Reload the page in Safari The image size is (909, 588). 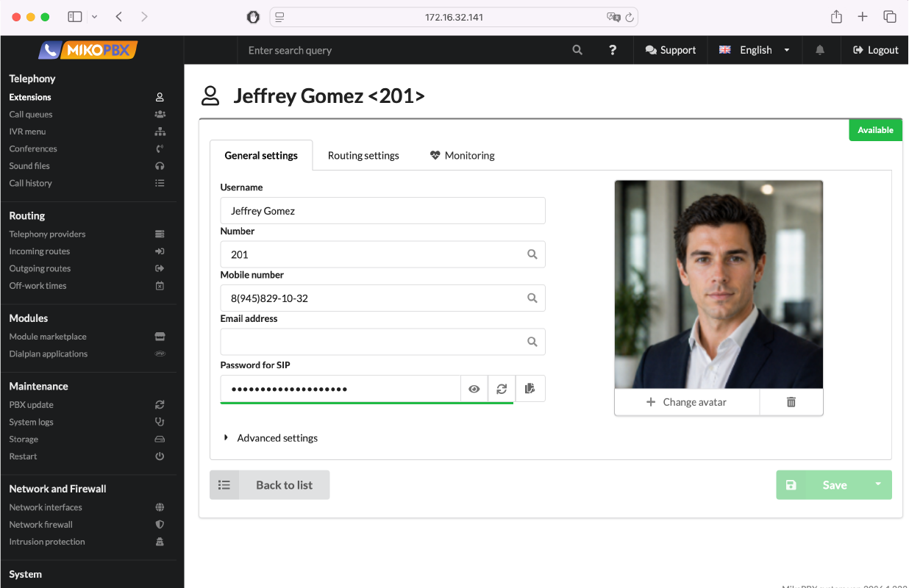point(630,17)
